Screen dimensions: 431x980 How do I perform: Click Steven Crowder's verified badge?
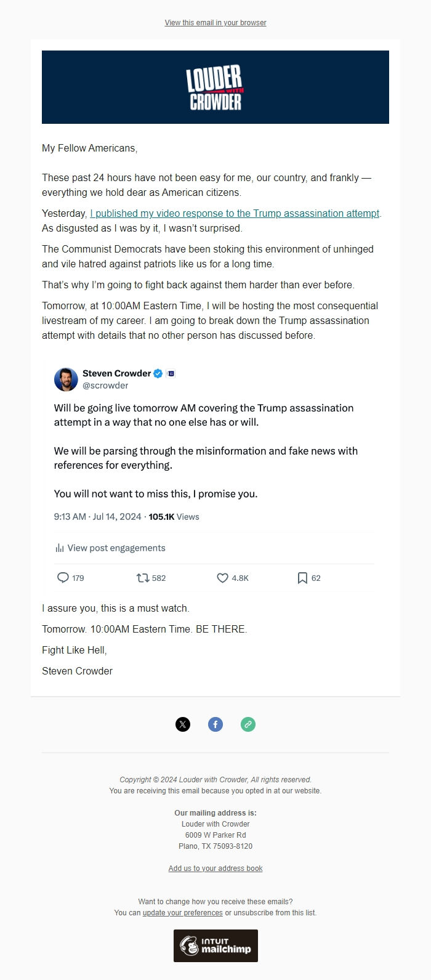tap(158, 373)
